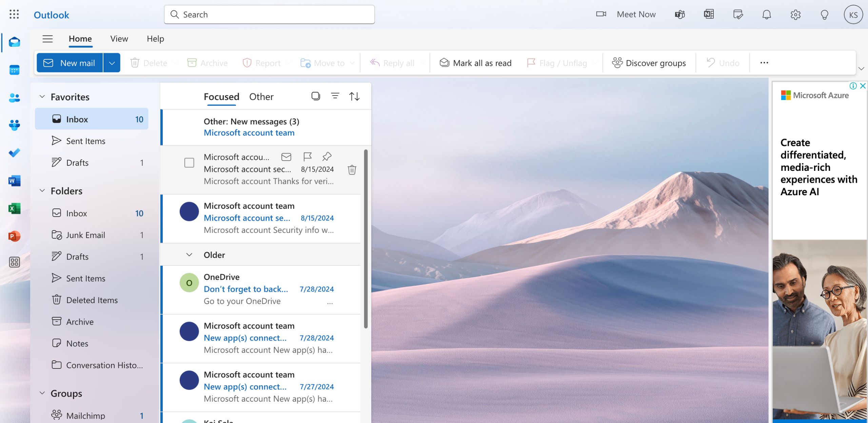The width and height of the screenshot is (868, 423).
Task: Delete the hovered message with trash icon
Action: pyautogui.click(x=352, y=169)
